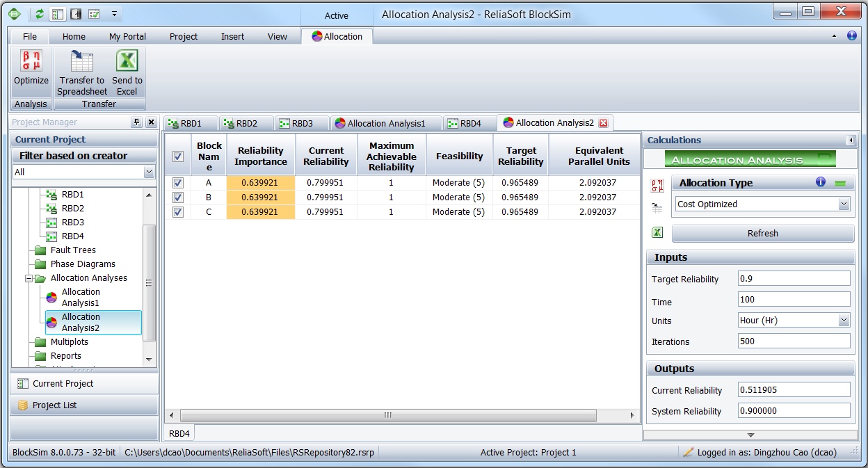The height and width of the screenshot is (468, 868).
Task: Click the table's horizontal scrollbar thumb
Action: [x=388, y=416]
